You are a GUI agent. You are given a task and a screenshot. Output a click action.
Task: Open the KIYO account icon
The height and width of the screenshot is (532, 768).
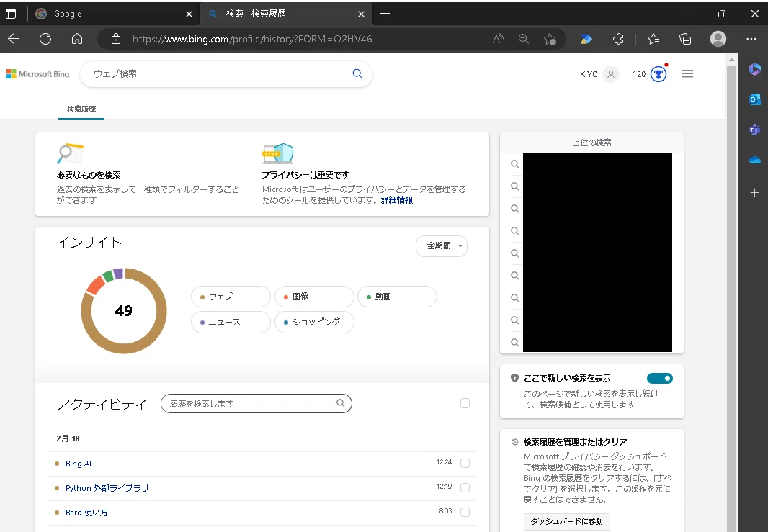click(x=611, y=74)
